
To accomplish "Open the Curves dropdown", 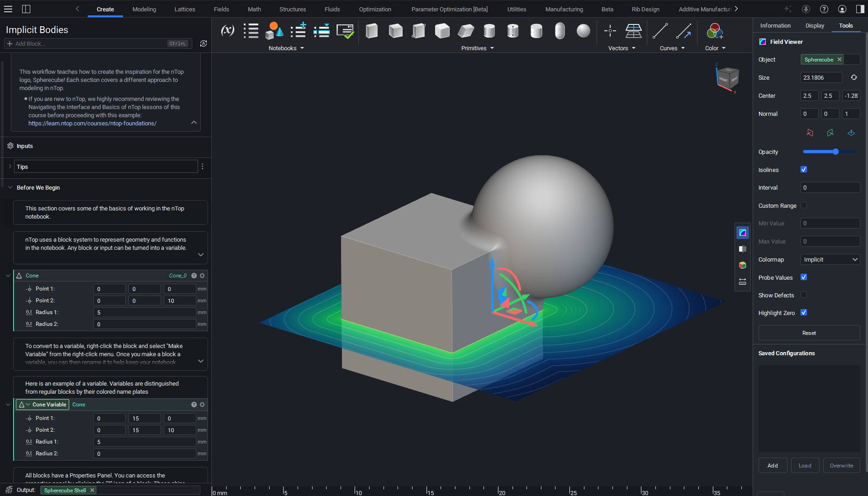I will tap(672, 48).
